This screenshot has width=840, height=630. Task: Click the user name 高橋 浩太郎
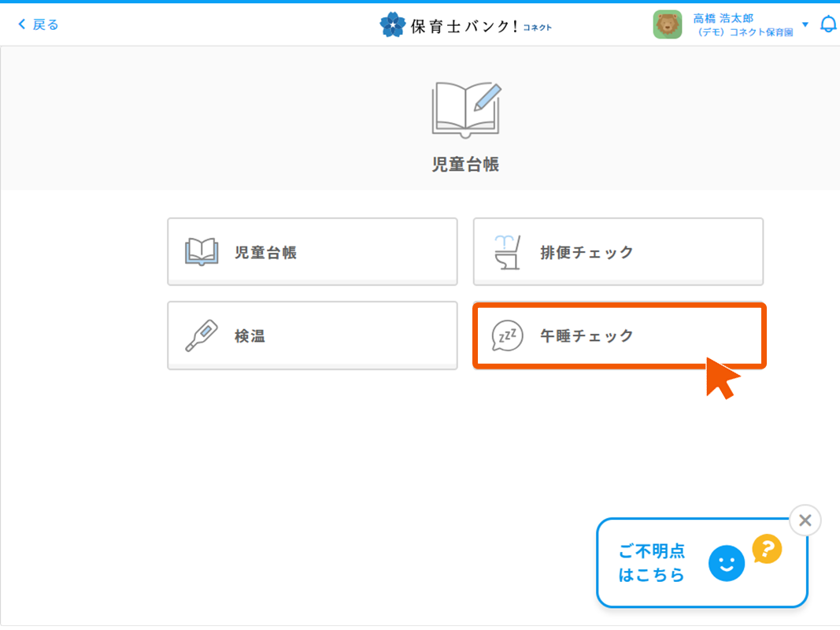(723, 18)
